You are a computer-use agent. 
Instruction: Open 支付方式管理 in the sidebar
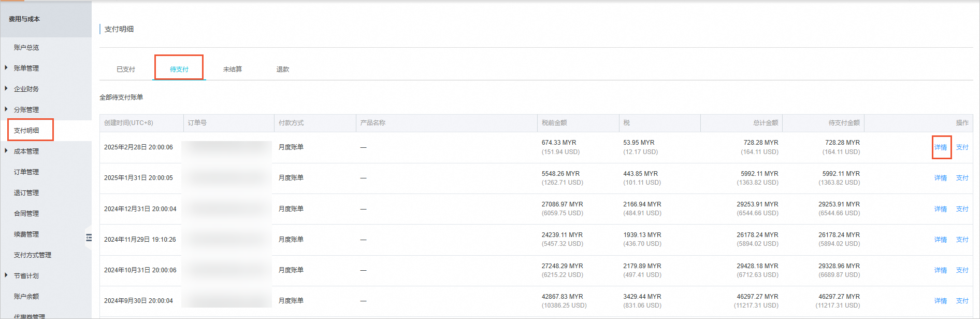33,255
